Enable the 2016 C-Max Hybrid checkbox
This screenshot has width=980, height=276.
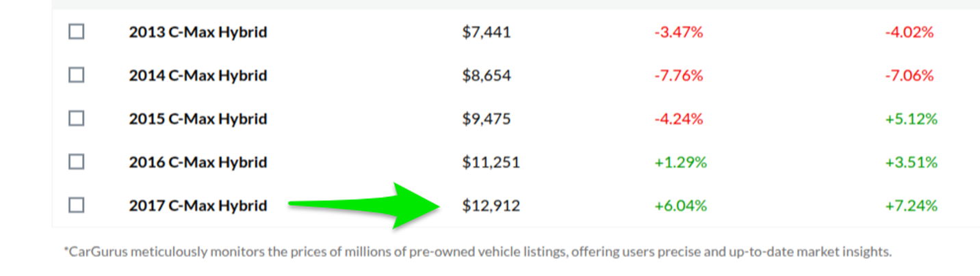[x=76, y=162]
